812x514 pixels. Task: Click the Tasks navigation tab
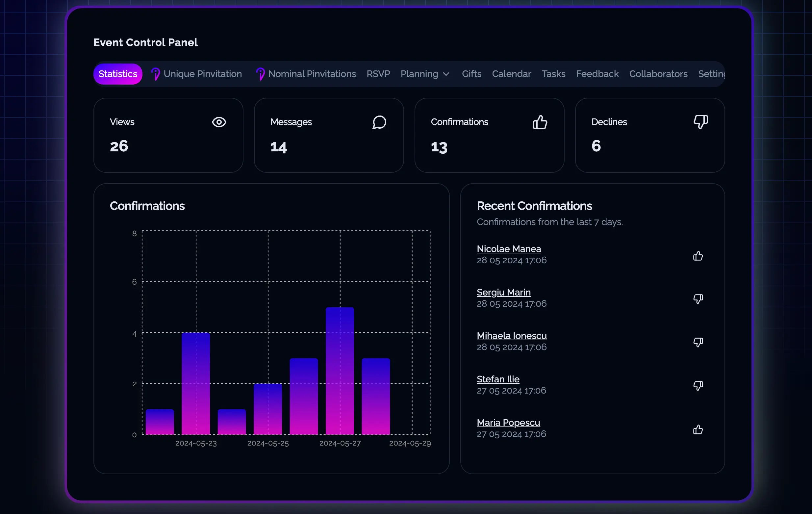pyautogui.click(x=553, y=73)
